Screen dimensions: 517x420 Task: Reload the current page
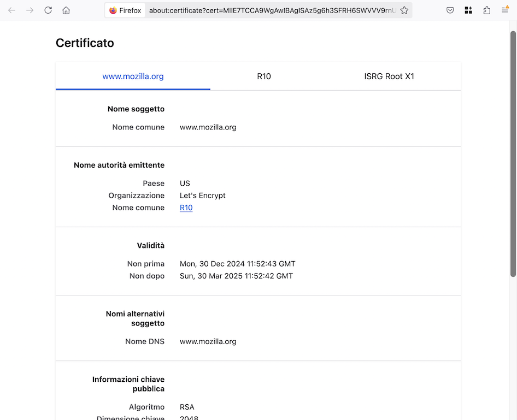[48, 10]
